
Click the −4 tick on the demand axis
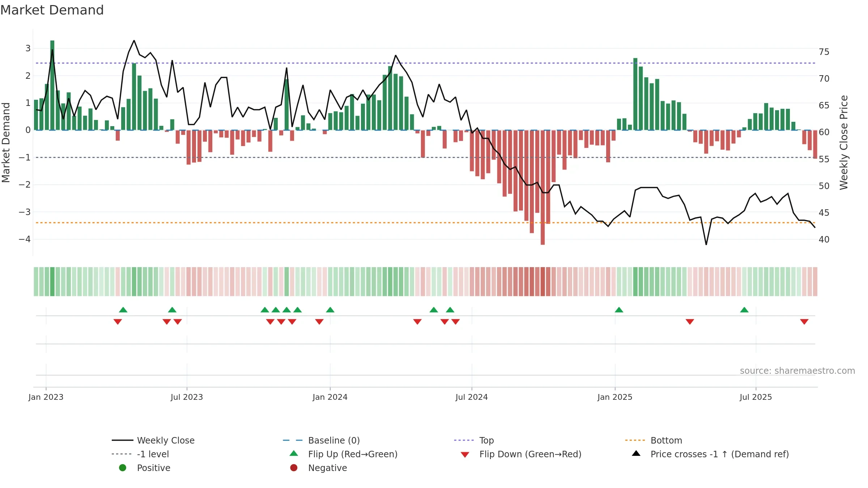25,239
